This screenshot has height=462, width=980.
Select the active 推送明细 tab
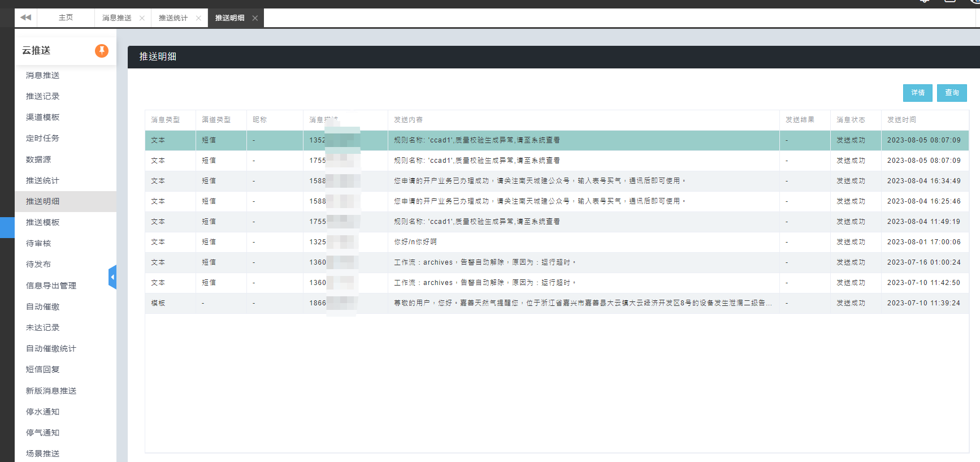pos(230,18)
